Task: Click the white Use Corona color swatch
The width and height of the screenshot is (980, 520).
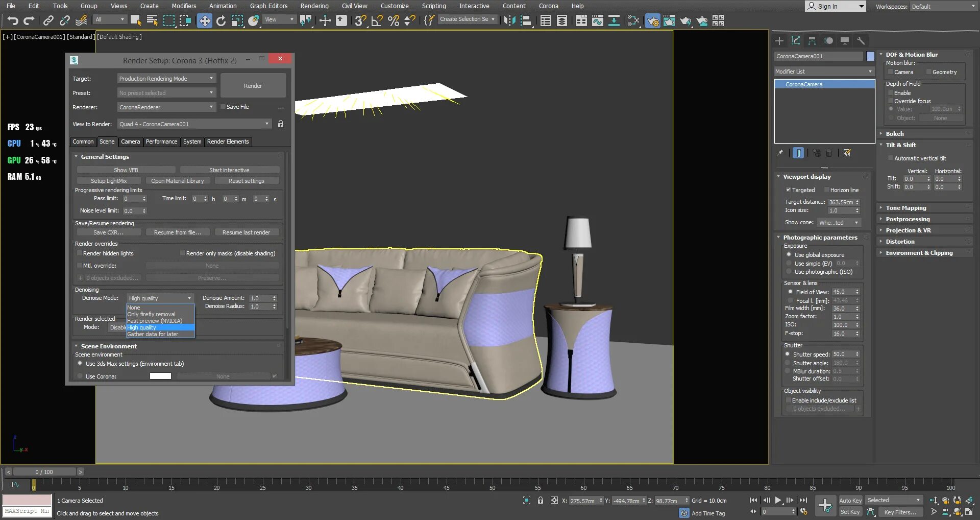Action: [160, 376]
